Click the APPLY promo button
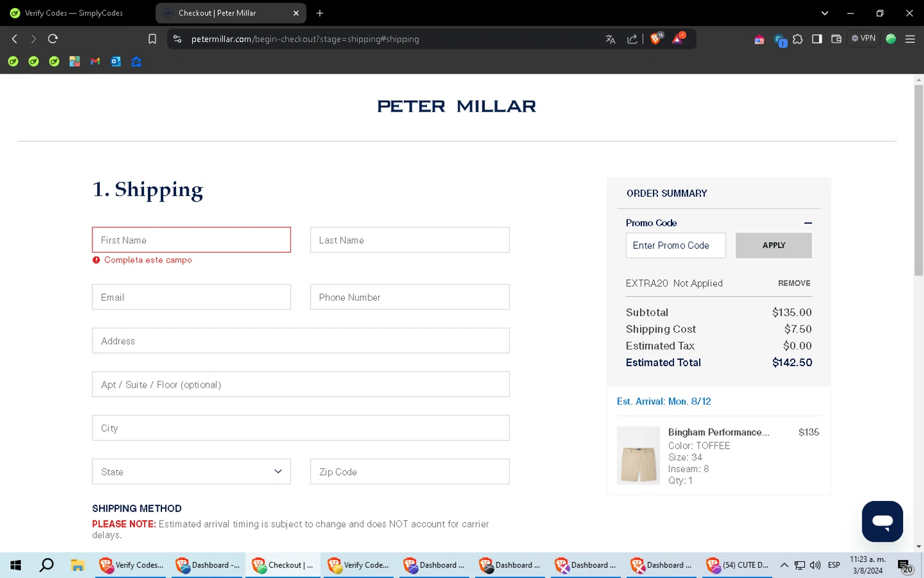 pos(774,245)
